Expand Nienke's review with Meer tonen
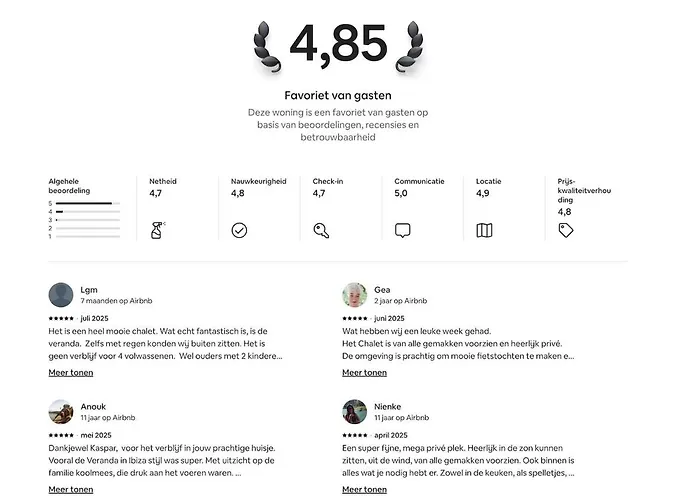This screenshot has width=700, height=500. click(x=364, y=490)
